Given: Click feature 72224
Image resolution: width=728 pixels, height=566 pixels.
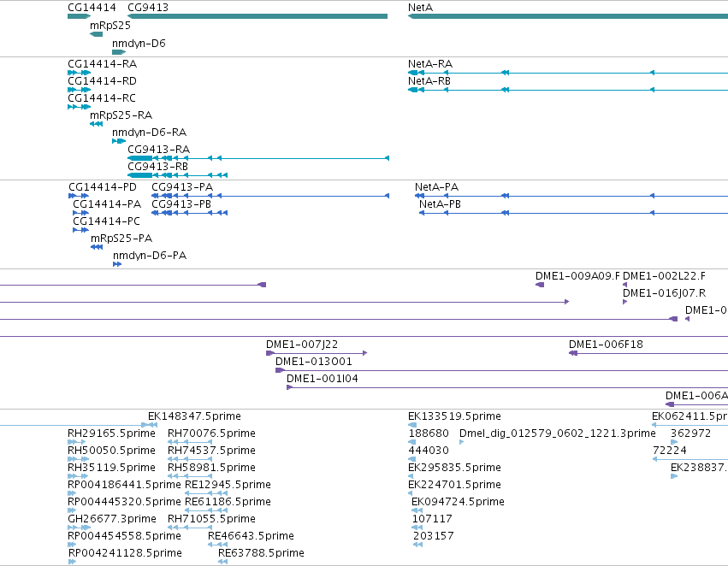Looking at the screenshot, I should click(670, 451).
